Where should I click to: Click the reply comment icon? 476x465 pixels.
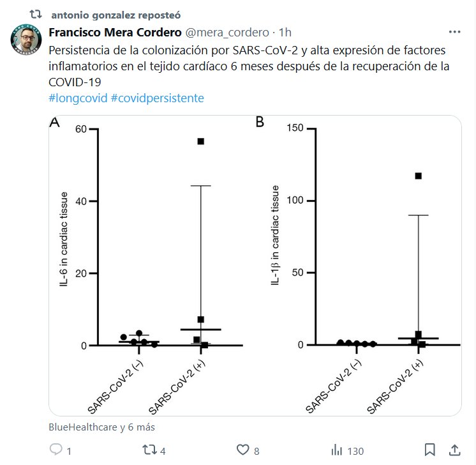[x=56, y=450]
